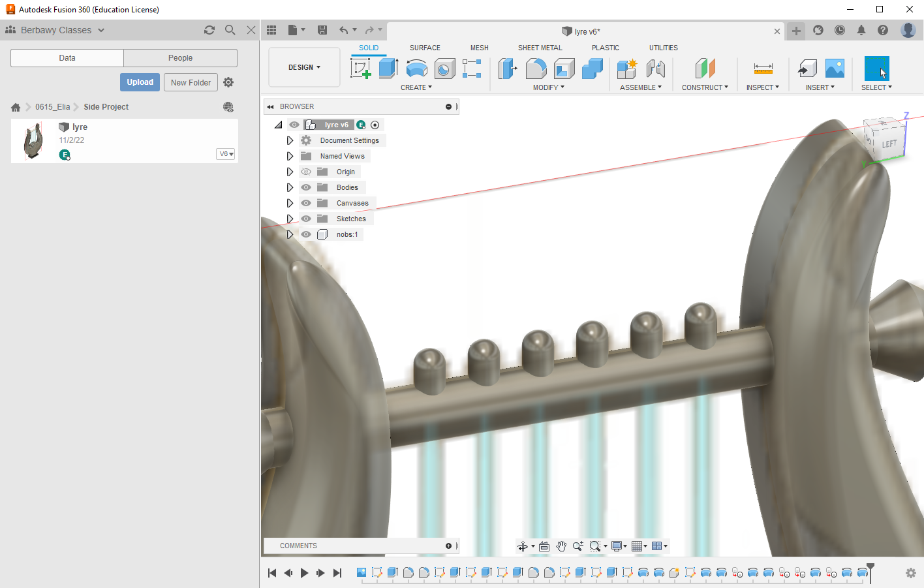The width and height of the screenshot is (924, 588).
Task: Jump to the beginning of the timeline
Action: pyautogui.click(x=272, y=573)
